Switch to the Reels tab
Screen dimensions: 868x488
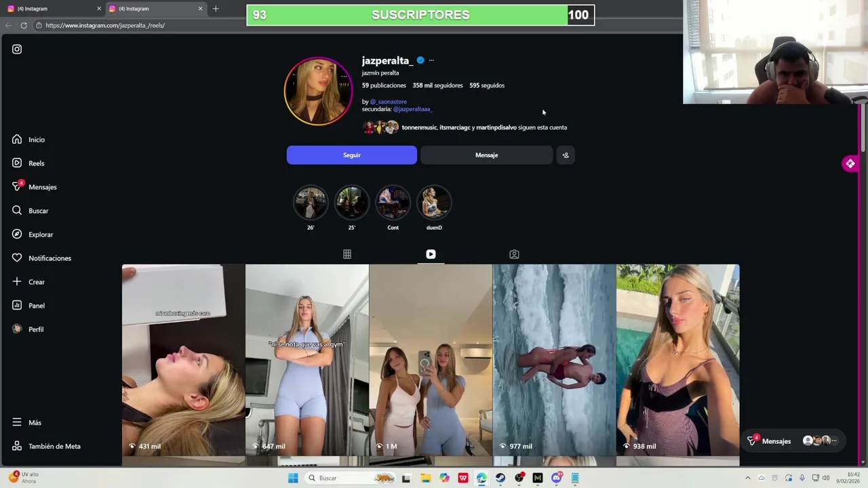point(431,254)
